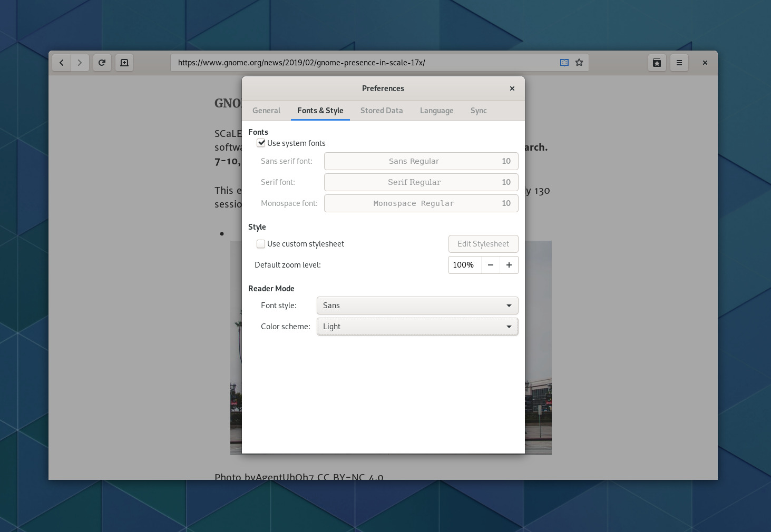771x532 pixels.
Task: Change Monospace font selection
Action: click(421, 203)
